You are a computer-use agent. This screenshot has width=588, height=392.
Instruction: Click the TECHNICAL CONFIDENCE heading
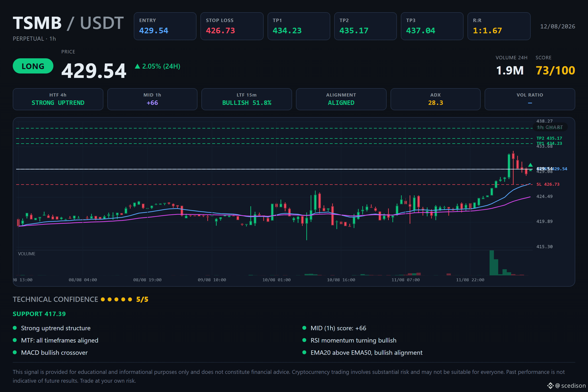(56, 299)
